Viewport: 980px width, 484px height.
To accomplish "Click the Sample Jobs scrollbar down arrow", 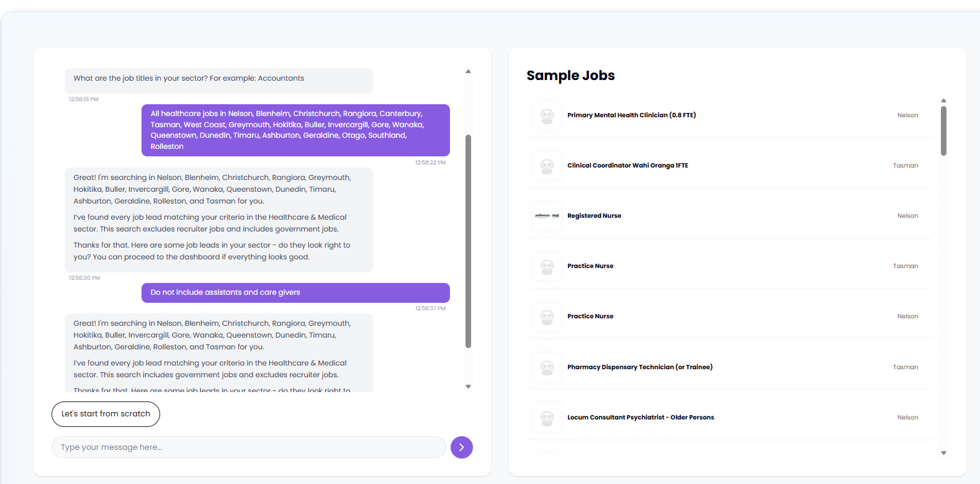I will [x=943, y=453].
